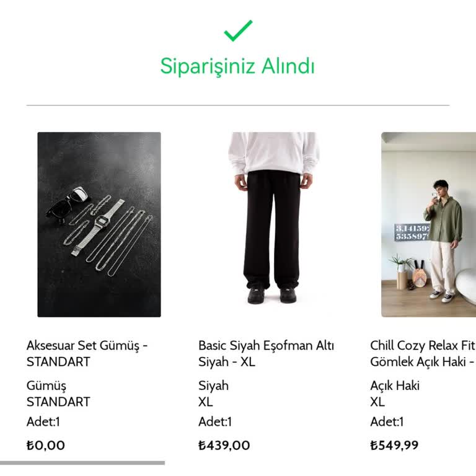Click the 'XL' size under Açık Haki
This screenshot has width=476, height=476.
pyautogui.click(x=377, y=402)
